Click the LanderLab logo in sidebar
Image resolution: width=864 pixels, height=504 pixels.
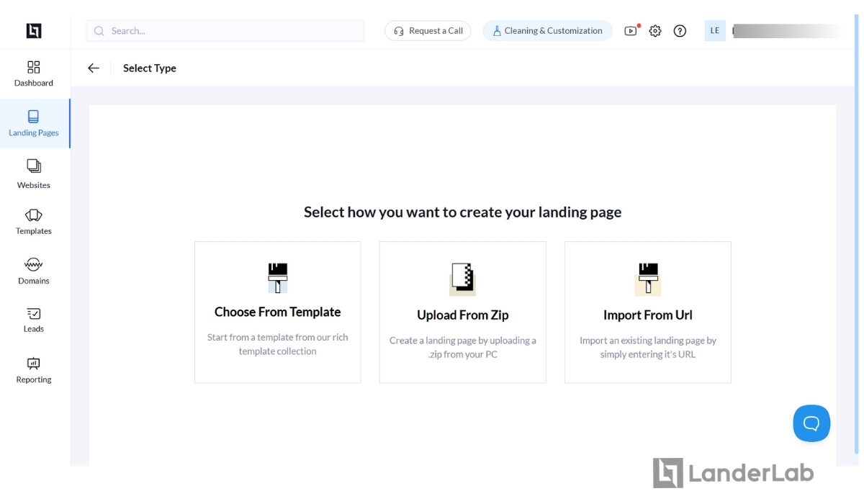pos(34,30)
